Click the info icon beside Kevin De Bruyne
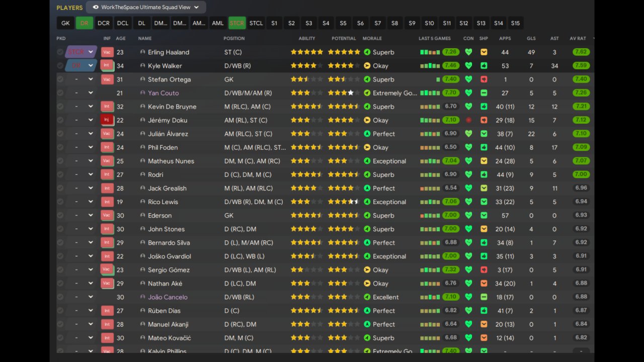Viewport: 644px width, 362px height. click(142, 107)
